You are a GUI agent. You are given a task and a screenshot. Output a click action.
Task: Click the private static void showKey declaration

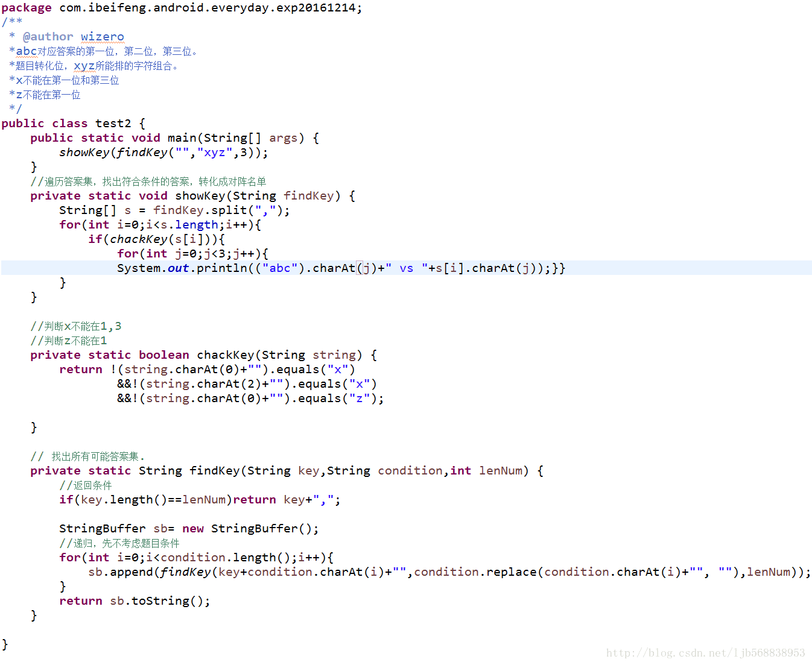(193, 196)
